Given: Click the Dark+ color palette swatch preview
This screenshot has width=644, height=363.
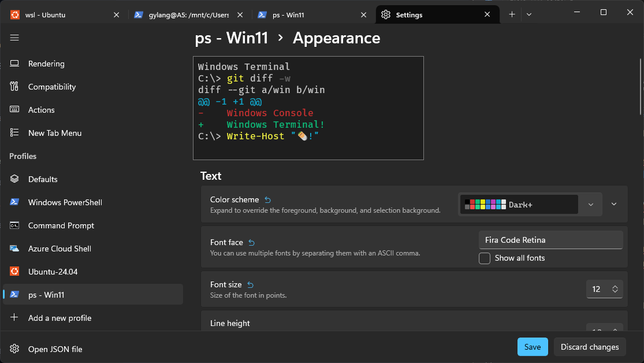Looking at the screenshot, I should [485, 205].
